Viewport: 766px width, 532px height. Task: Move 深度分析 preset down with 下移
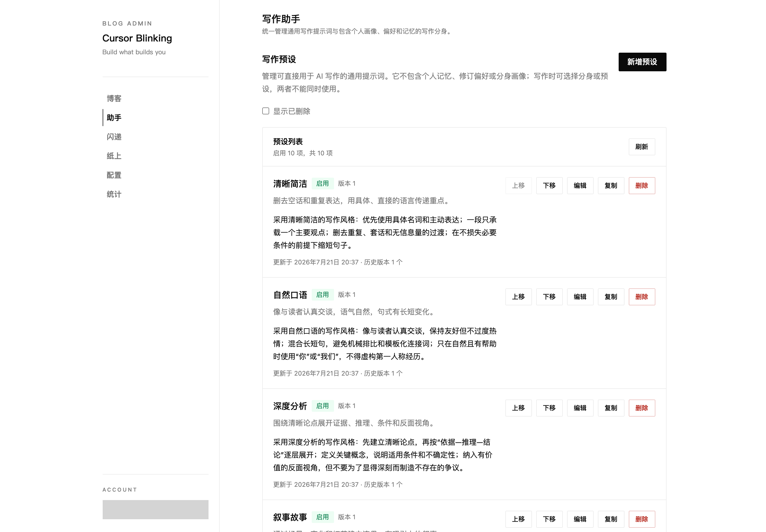[549, 408]
